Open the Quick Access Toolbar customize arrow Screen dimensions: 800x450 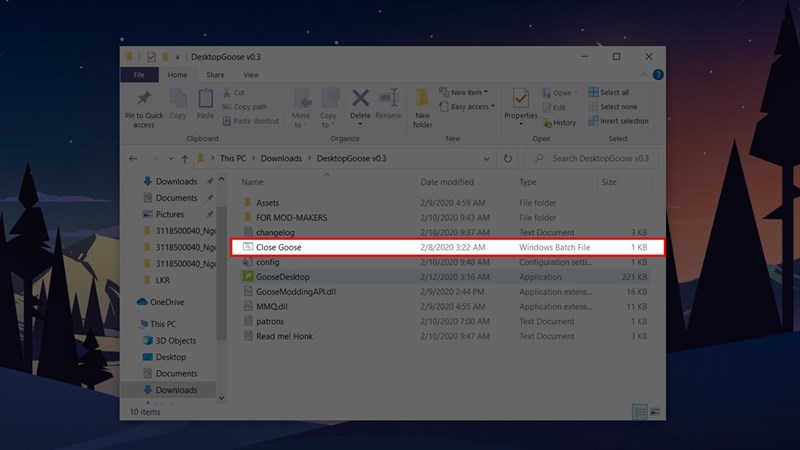(178, 57)
